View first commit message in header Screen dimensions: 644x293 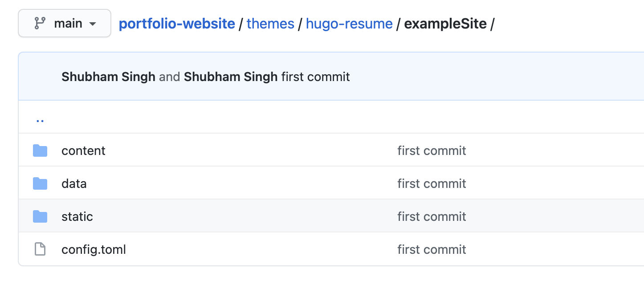[x=315, y=77]
